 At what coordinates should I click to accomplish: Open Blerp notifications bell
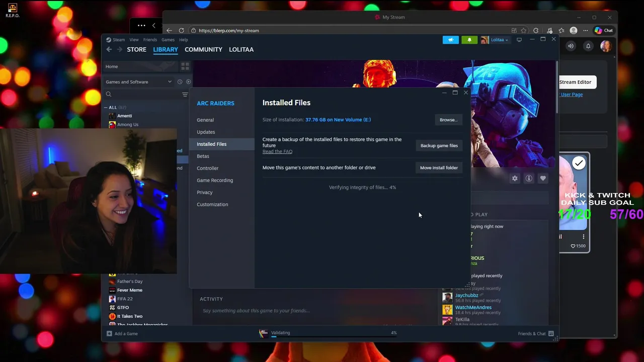coord(588,46)
